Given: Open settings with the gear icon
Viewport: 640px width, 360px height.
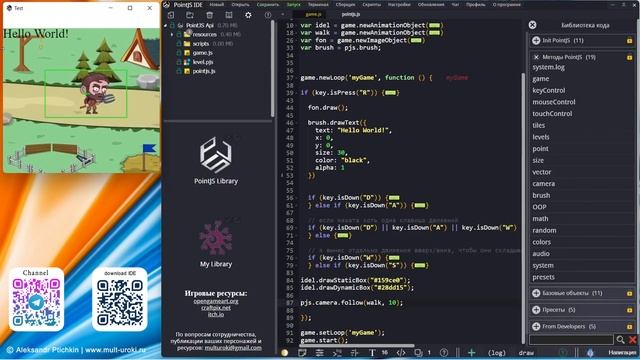Looking at the screenshot, I should tap(248, 15).
